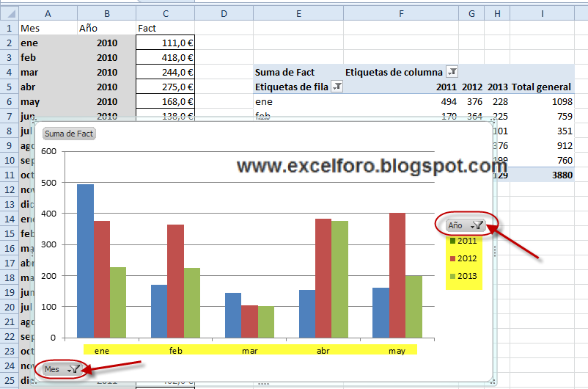
Task: Select column F header
Action: tap(401, 13)
